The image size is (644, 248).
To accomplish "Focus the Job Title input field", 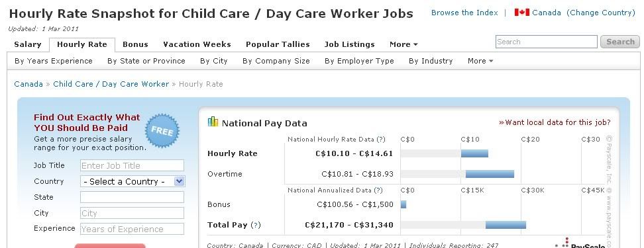I will [x=133, y=165].
